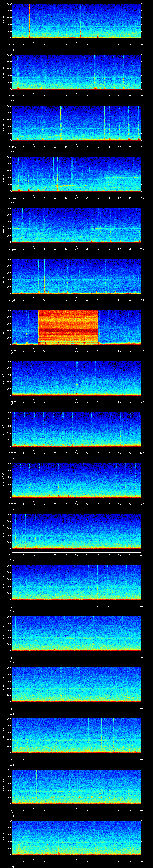Click the spectrogram panel starting at 6:18:00

click(x=77, y=225)
